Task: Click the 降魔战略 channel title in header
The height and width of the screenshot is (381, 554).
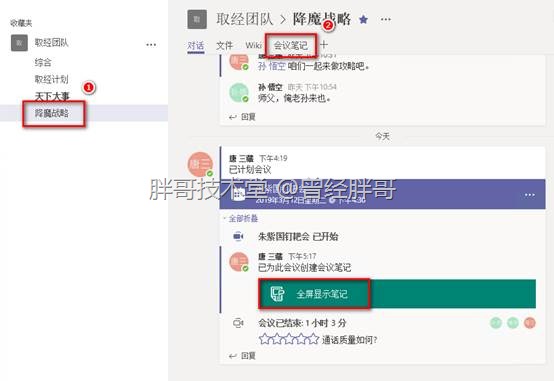Action: (322, 19)
